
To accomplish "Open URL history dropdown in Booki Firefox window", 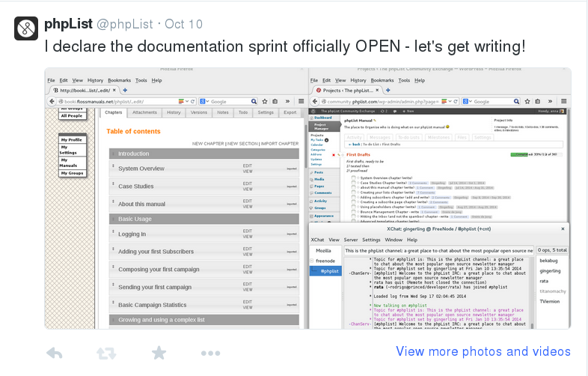I will (187, 101).
